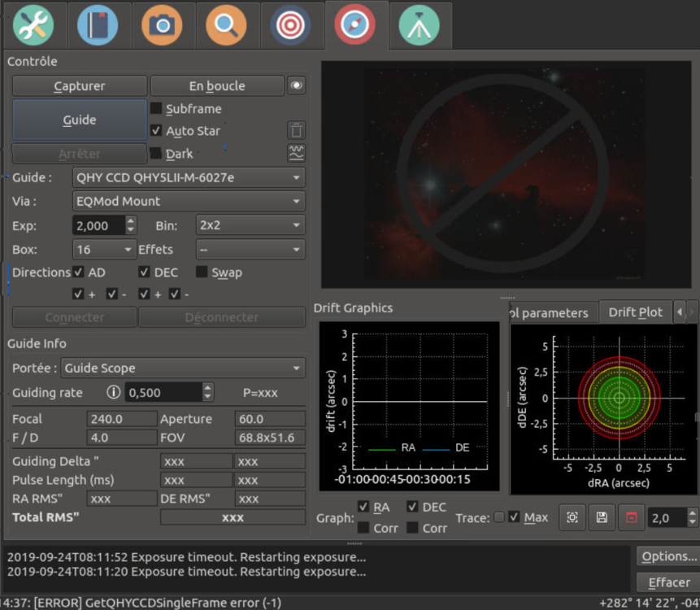Open the Scheduler tab with book icon
700x610 pixels.
point(98,26)
